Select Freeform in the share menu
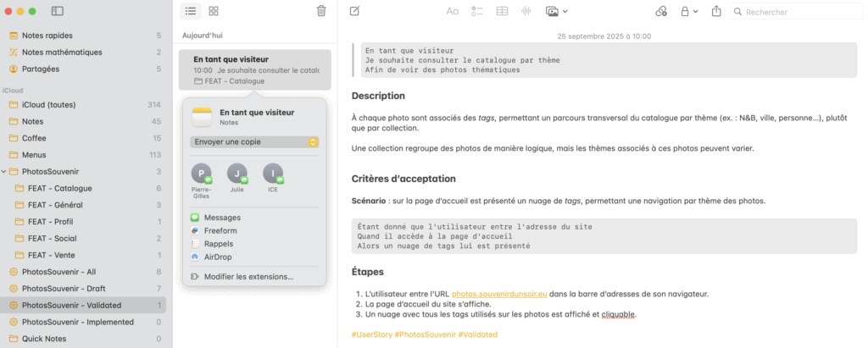Viewport: 868px width, 348px height. point(220,230)
